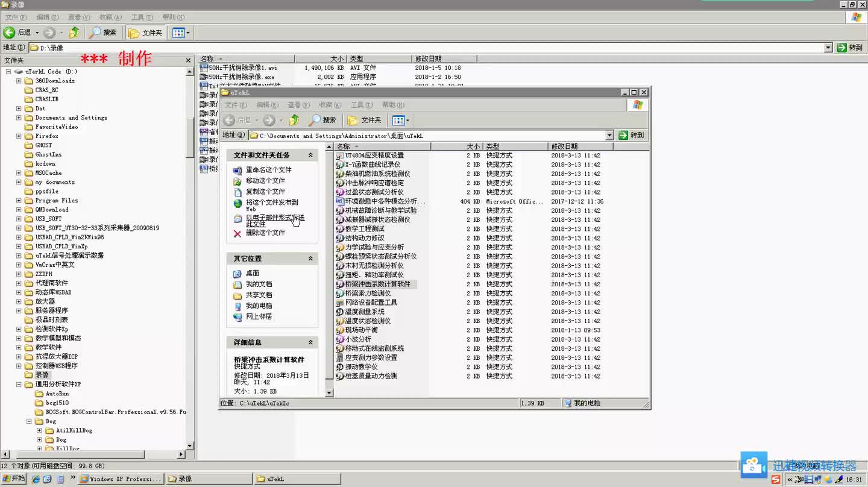This screenshot has width=868, height=487.
Task: Click the Search button in uTekL window
Action: [x=324, y=120]
